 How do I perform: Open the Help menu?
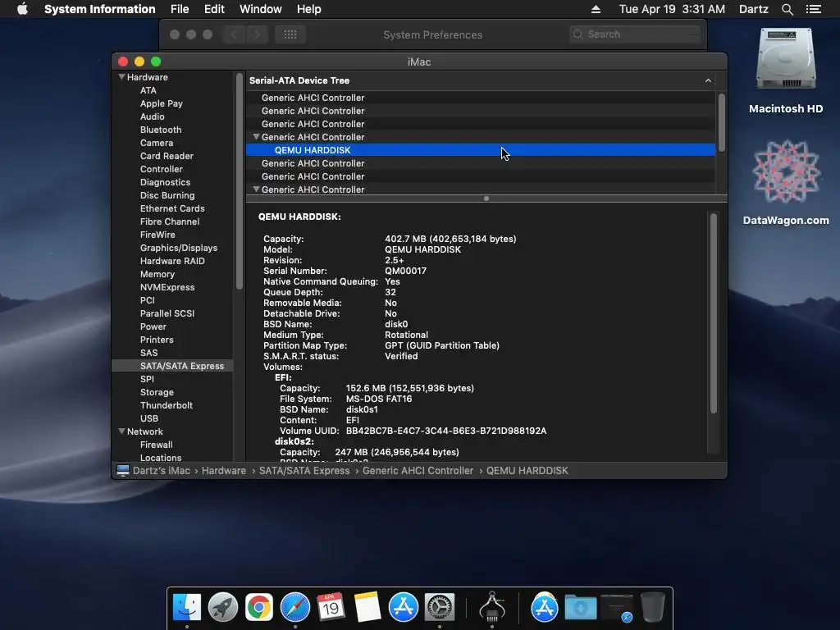coord(308,9)
